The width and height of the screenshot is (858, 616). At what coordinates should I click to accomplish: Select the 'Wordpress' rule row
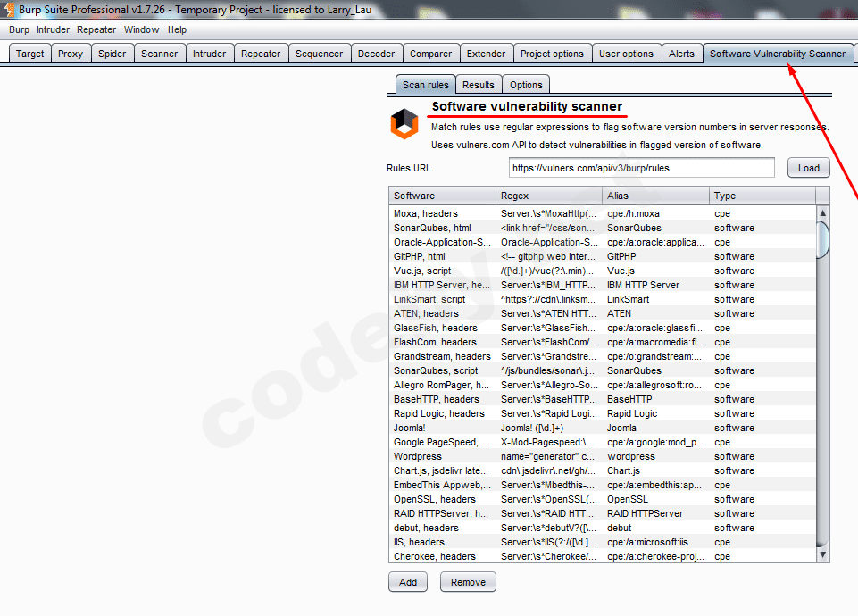coord(602,456)
